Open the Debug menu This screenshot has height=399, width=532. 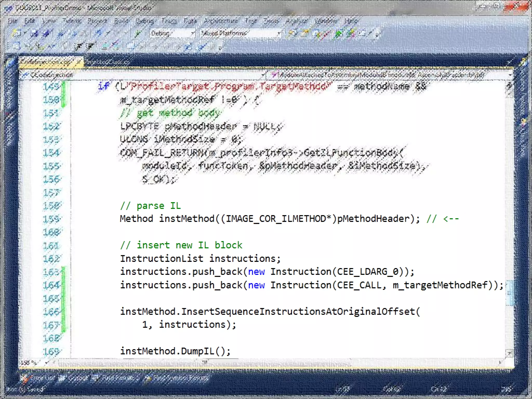click(144, 21)
